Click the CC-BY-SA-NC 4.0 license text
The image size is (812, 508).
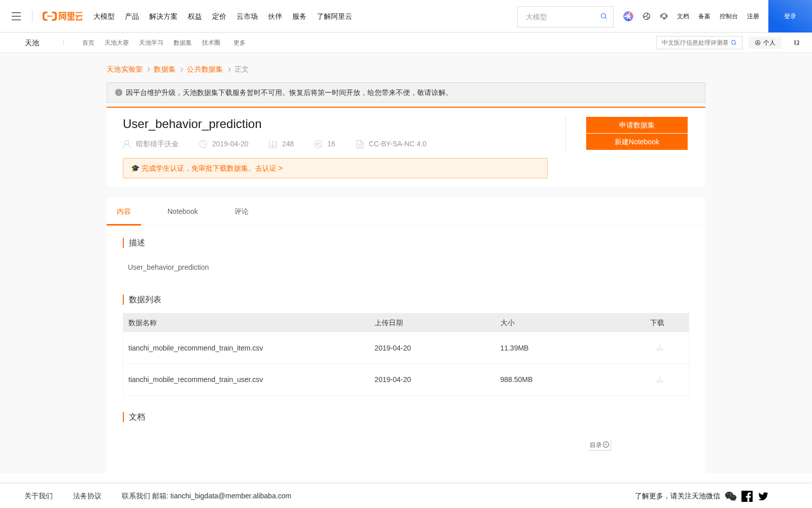(x=397, y=144)
